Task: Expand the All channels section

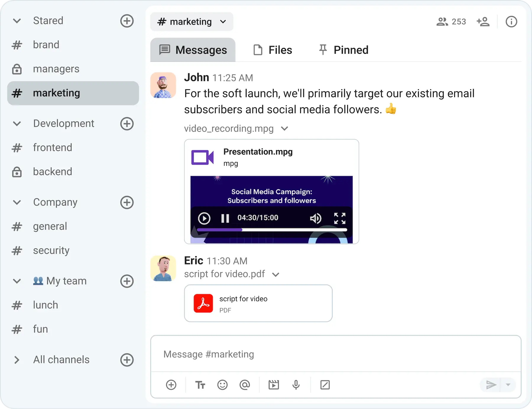Action: (17, 360)
